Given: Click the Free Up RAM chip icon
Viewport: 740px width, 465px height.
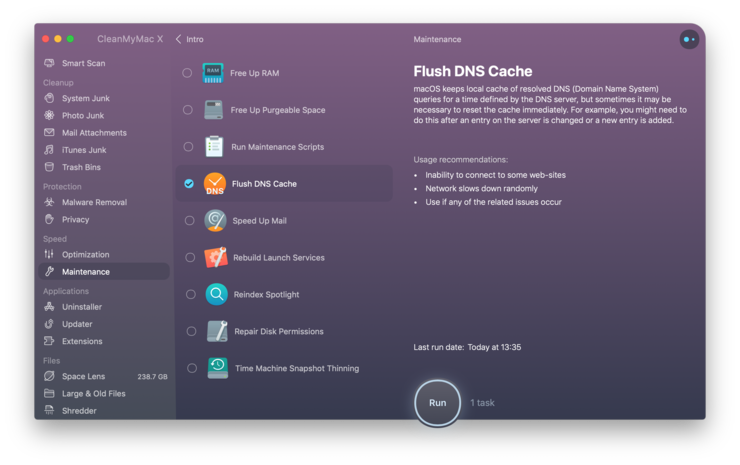Looking at the screenshot, I should click(213, 73).
